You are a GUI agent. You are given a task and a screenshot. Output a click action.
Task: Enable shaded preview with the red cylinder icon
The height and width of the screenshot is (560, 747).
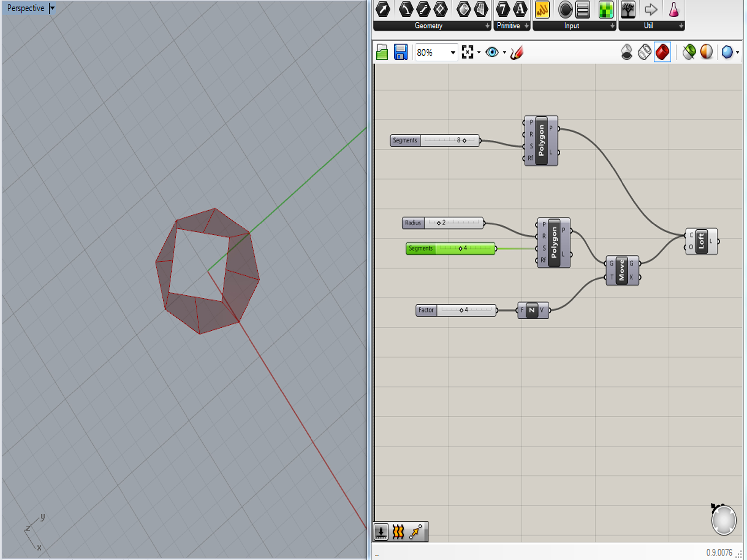662,52
